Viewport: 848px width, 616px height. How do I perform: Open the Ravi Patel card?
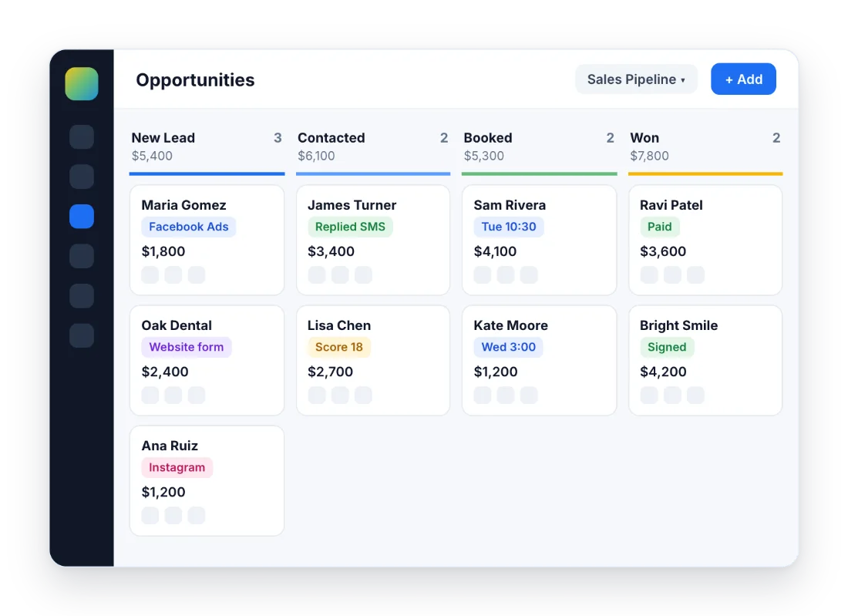[705, 240]
